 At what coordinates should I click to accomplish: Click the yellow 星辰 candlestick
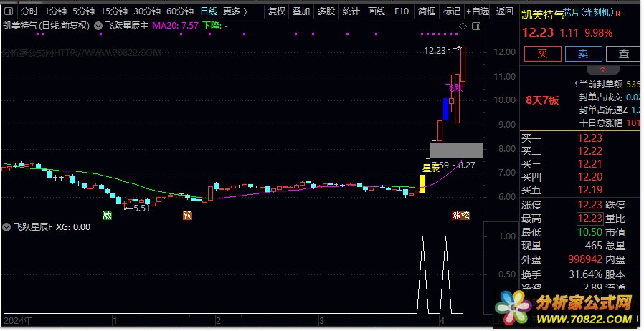422,183
